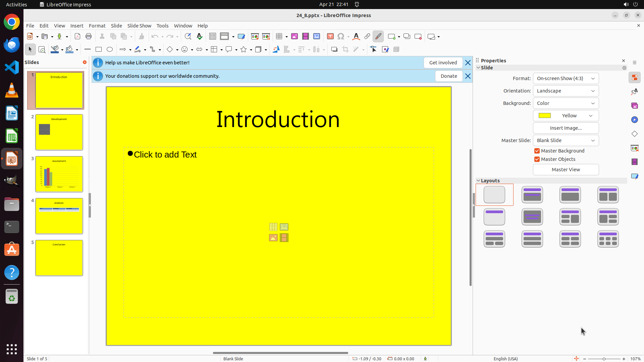Click the Insert Image button
This screenshot has width=644, height=362.
[x=566, y=128]
